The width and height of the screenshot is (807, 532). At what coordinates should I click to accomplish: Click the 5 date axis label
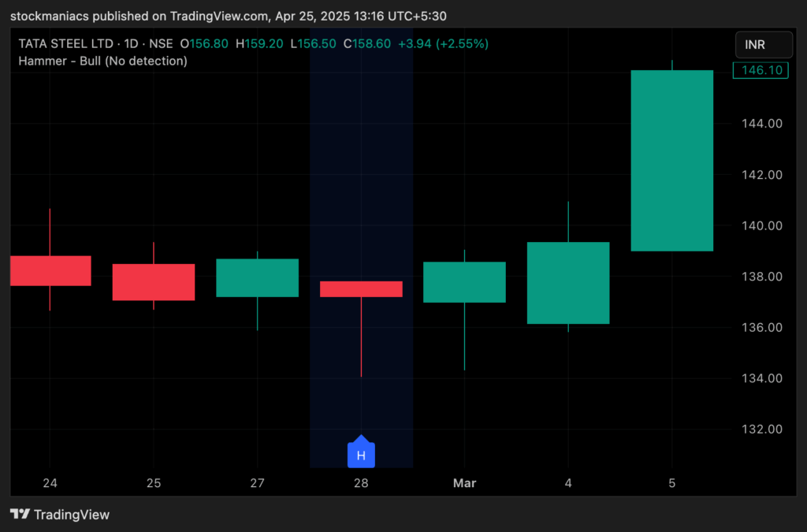tap(672, 483)
